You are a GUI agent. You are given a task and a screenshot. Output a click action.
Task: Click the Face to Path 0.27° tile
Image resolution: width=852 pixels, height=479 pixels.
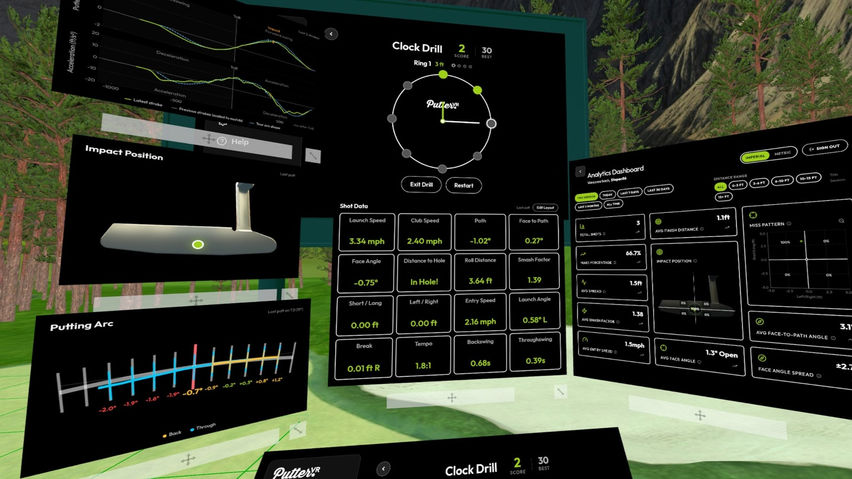pyautogui.click(x=534, y=232)
